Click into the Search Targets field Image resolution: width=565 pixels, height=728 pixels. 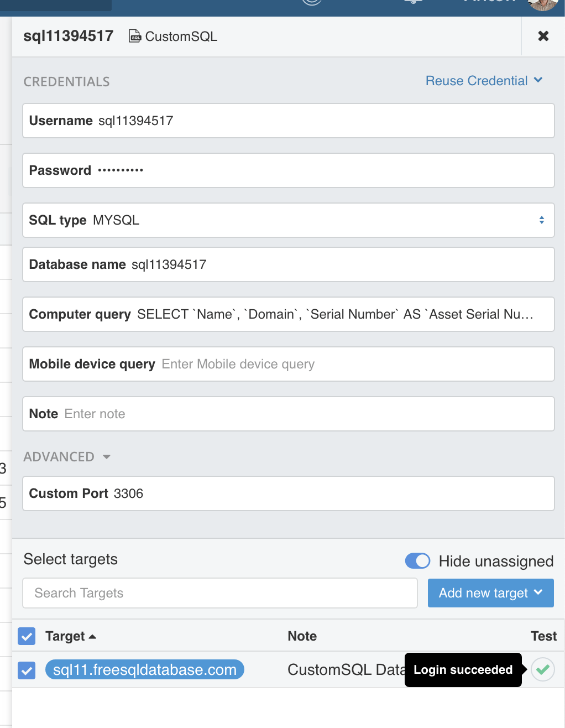[x=220, y=593]
